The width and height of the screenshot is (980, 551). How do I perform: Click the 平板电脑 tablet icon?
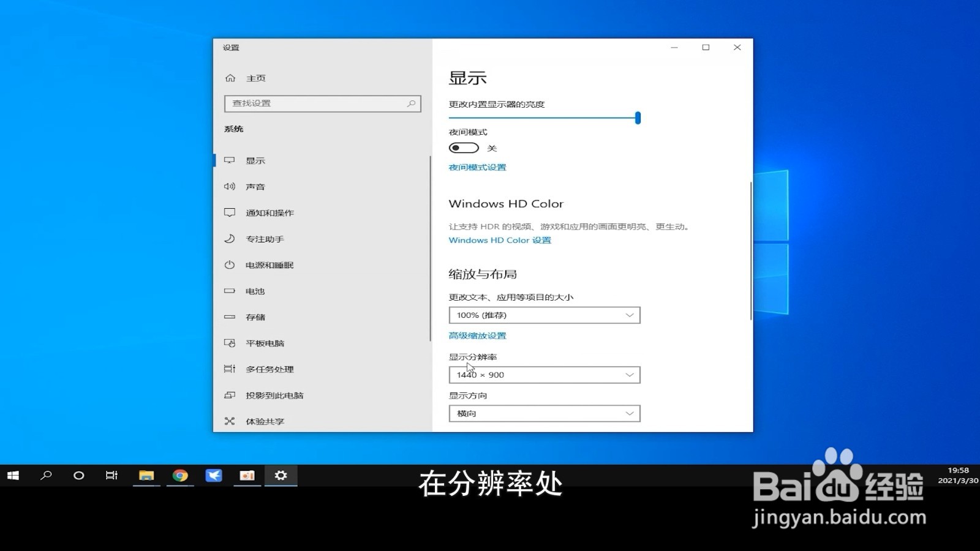pyautogui.click(x=230, y=343)
